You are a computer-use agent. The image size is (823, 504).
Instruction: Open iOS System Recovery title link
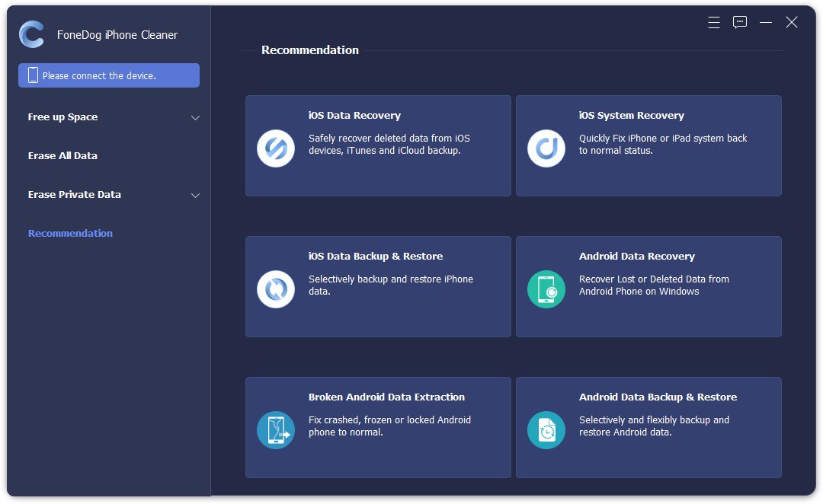point(632,116)
